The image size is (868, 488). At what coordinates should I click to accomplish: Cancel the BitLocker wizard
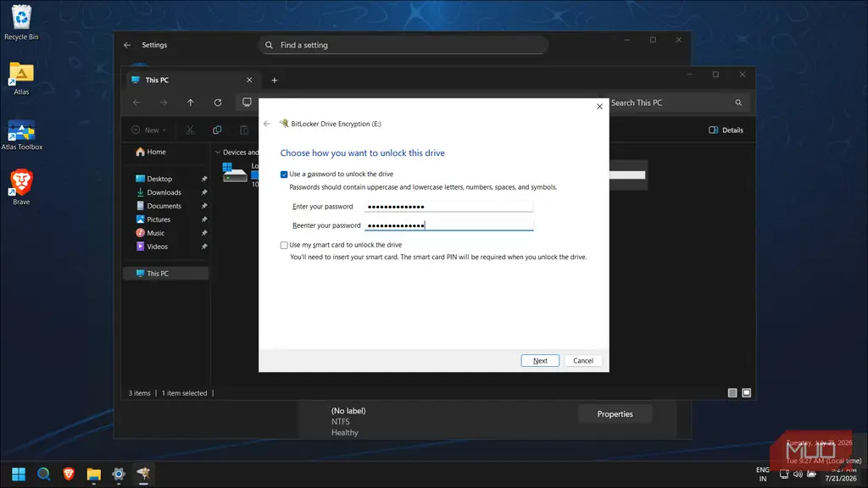coord(583,361)
